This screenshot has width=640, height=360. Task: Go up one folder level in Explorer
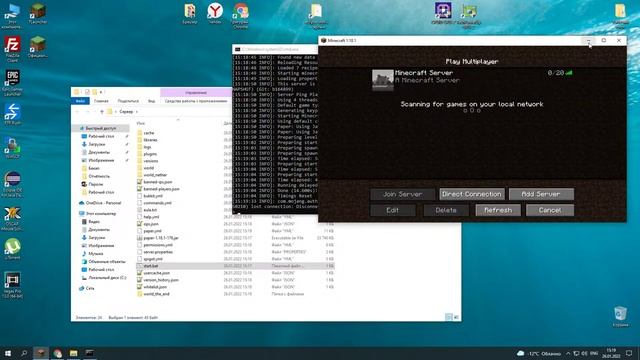[x=102, y=111]
